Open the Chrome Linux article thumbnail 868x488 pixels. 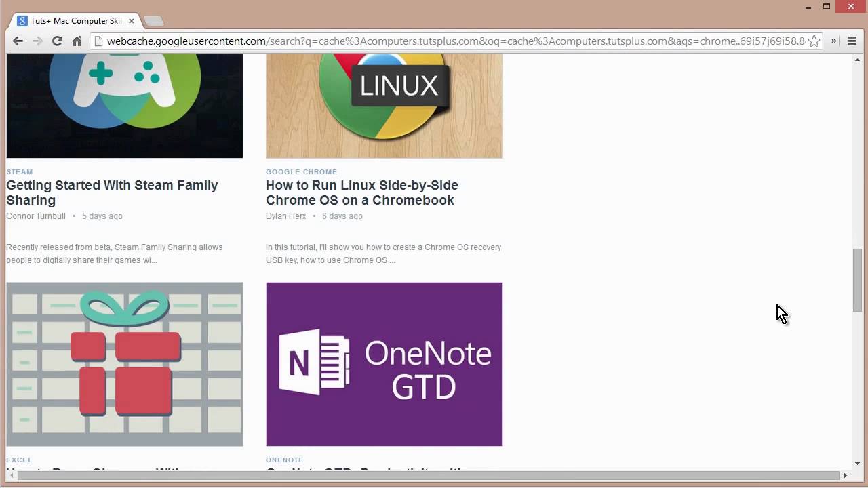pos(384,106)
